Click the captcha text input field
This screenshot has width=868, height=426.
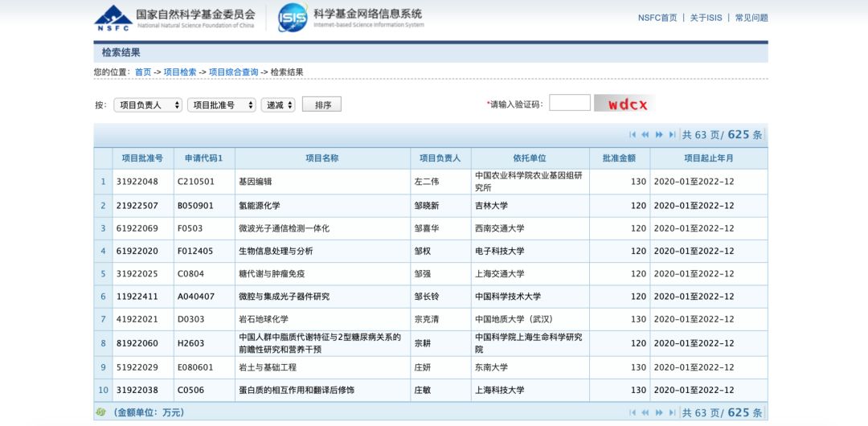569,103
